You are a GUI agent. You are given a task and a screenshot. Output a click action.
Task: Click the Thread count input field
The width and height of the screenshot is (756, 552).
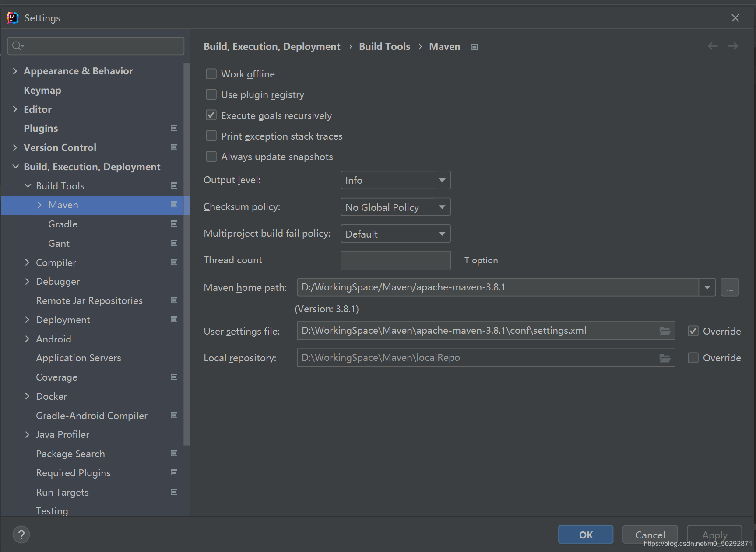[x=396, y=260]
